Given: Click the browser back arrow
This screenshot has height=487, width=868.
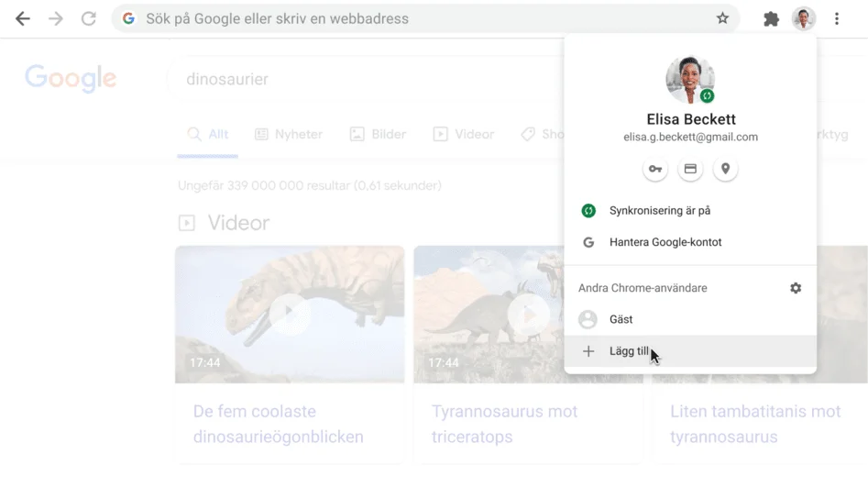Looking at the screenshot, I should tap(23, 18).
